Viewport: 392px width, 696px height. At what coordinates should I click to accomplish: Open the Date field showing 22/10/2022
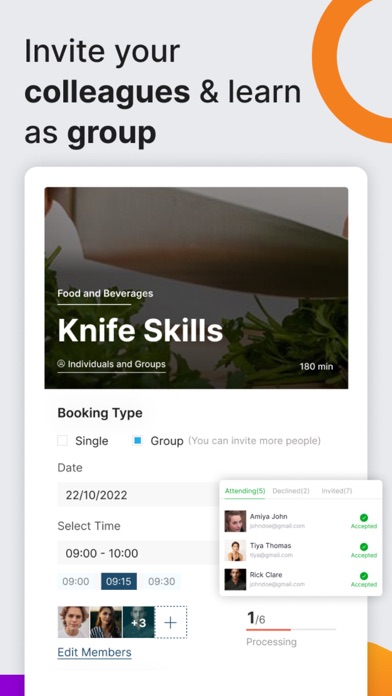click(x=139, y=495)
